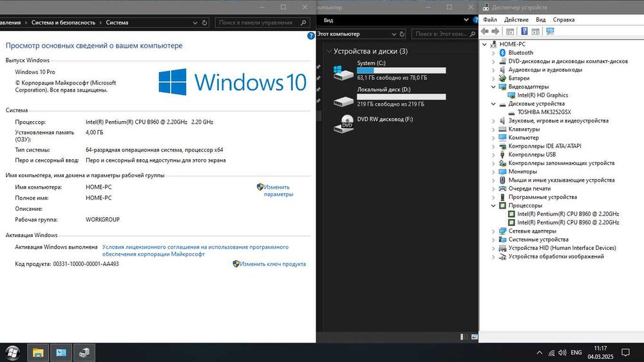The image size is (644, 362).
Task: Expand the Контроллеры USB node
Action: 493,155
